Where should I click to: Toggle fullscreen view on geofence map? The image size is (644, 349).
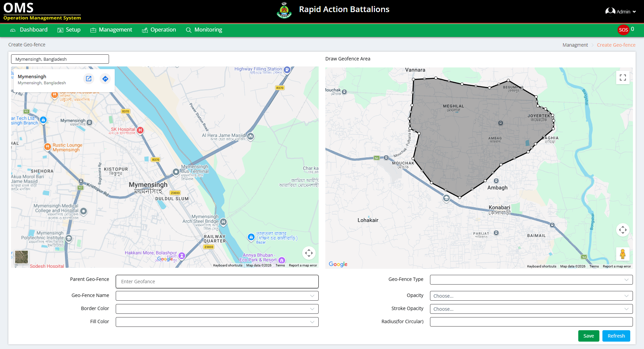(x=623, y=78)
